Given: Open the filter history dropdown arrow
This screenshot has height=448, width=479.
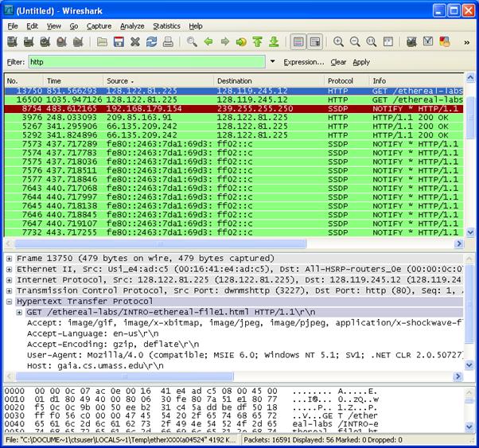Looking at the screenshot, I should [x=272, y=62].
